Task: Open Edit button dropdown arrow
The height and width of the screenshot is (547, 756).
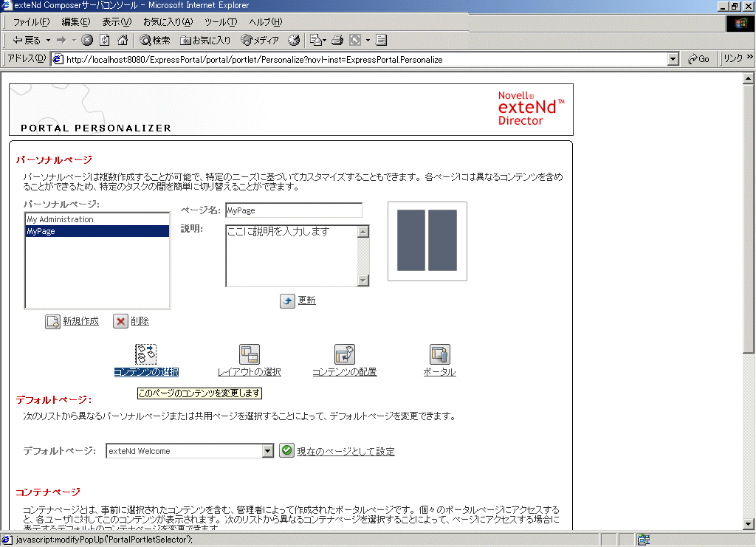Action: point(368,41)
